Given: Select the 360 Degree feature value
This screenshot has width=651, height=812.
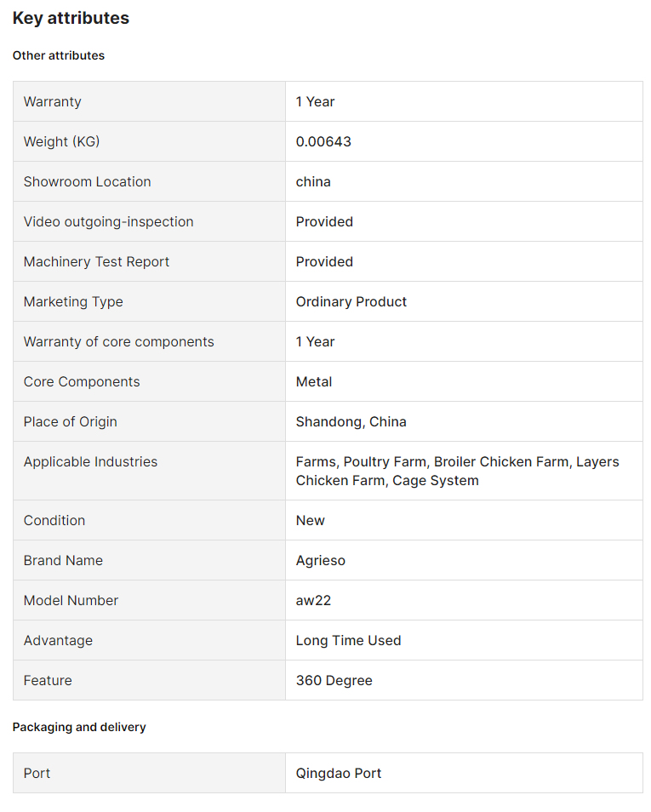Looking at the screenshot, I should click(334, 680).
